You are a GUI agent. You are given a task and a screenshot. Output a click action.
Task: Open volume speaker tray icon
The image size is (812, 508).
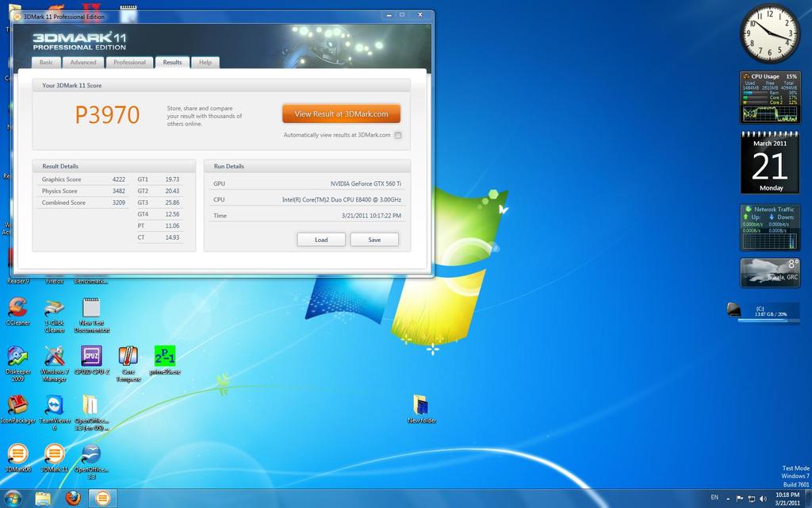click(764, 498)
